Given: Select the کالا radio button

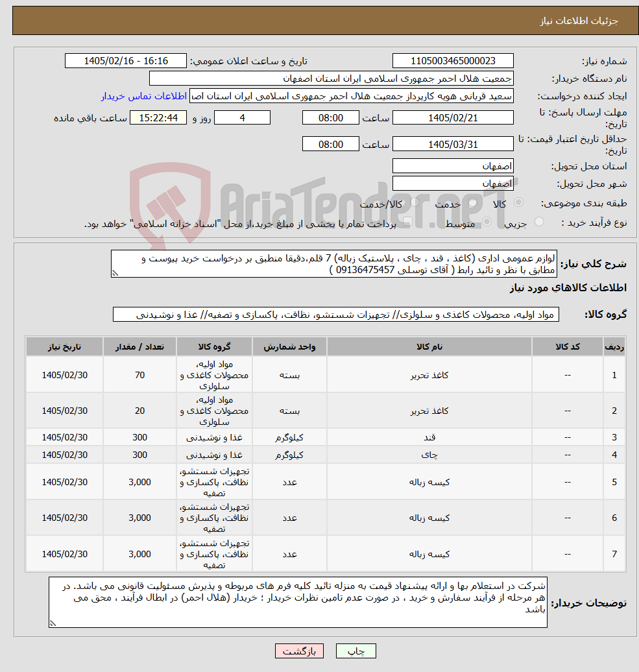Looking at the screenshot, I should 518,202.
